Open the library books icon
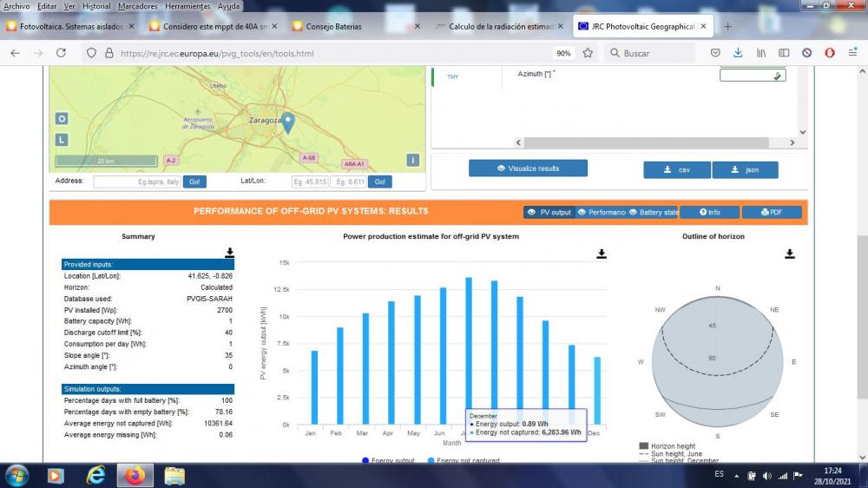Screen dimensions: 868x488 [x=761, y=53]
